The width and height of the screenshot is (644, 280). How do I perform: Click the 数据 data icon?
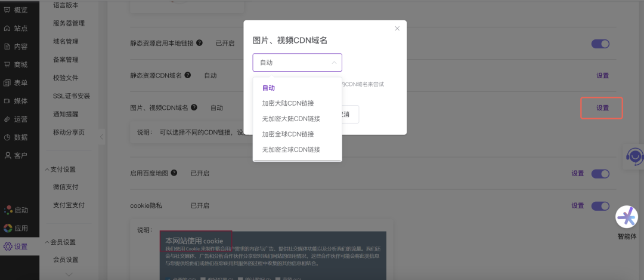(x=7, y=137)
